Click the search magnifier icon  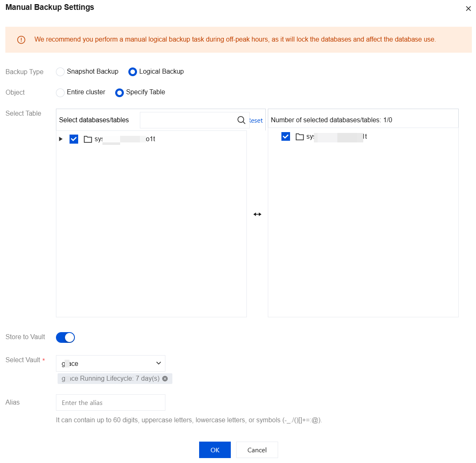pyautogui.click(x=241, y=120)
